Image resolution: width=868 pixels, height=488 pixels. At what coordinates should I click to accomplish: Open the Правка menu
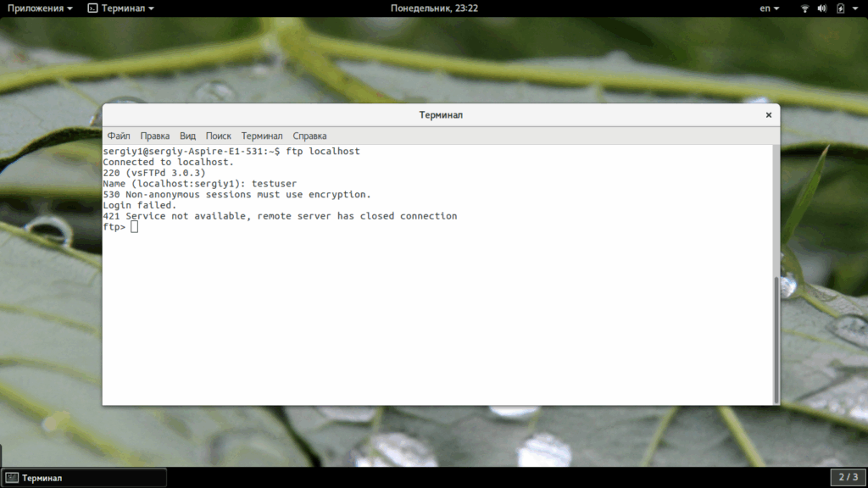(x=155, y=136)
